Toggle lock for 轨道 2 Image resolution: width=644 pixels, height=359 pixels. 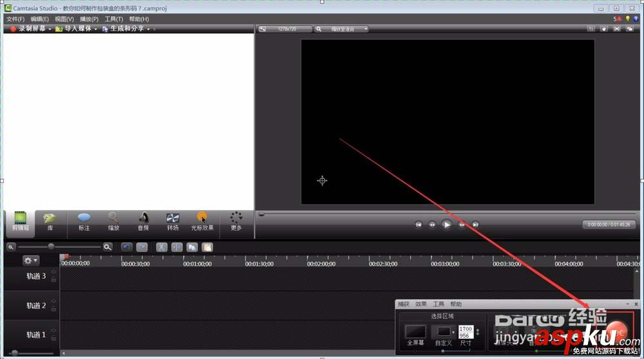54,309
